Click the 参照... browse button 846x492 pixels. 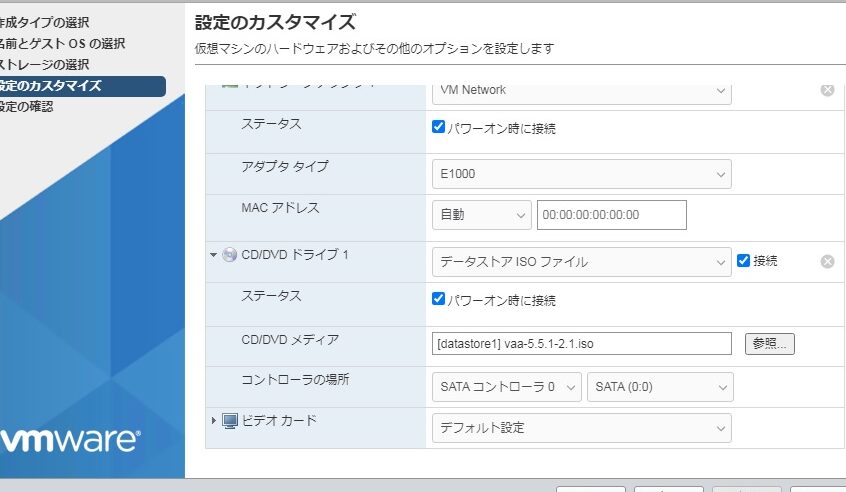(769, 344)
